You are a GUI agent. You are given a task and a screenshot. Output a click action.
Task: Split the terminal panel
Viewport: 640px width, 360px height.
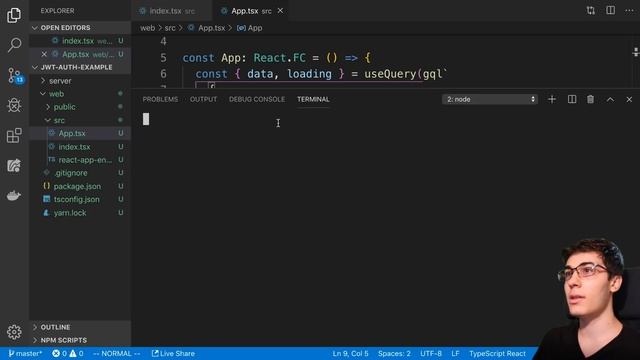click(572, 99)
